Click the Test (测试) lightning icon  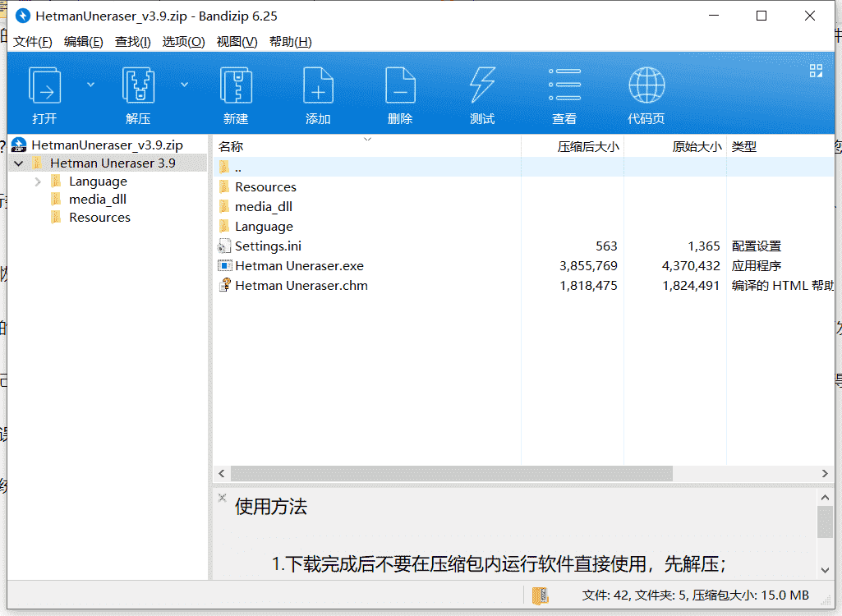(482, 85)
